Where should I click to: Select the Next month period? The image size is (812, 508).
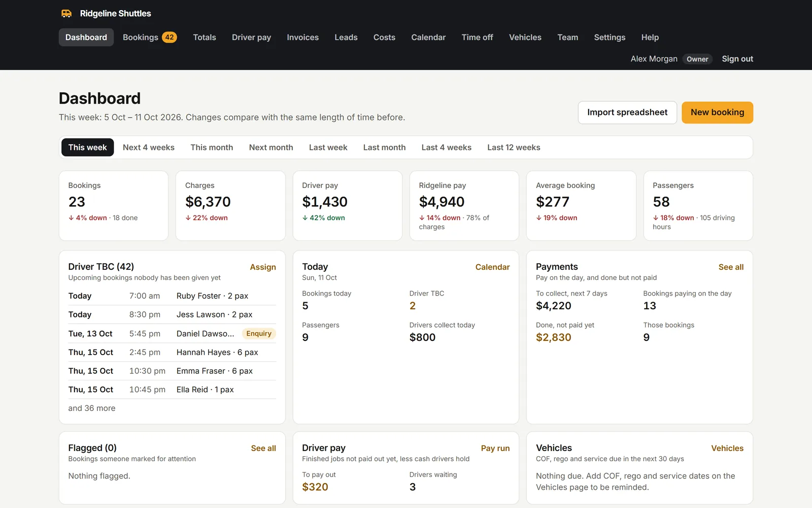271,147
